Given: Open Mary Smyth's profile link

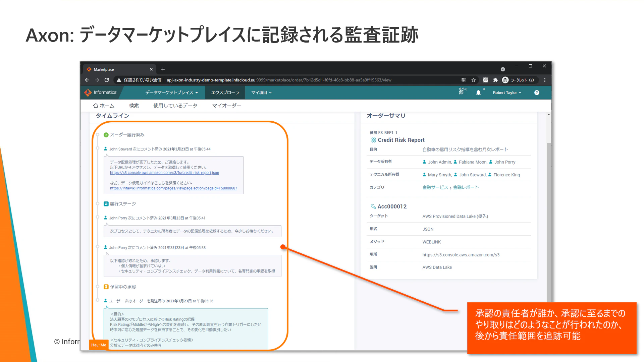Looking at the screenshot, I should [x=439, y=175].
